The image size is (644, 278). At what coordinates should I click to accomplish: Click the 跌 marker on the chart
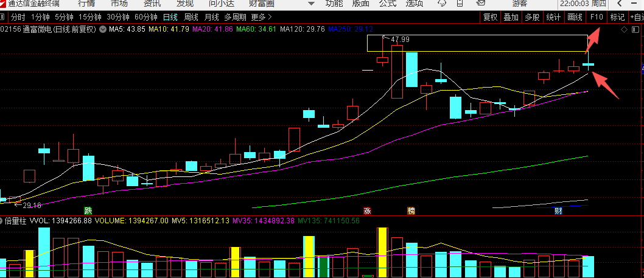pyautogui.click(x=88, y=210)
